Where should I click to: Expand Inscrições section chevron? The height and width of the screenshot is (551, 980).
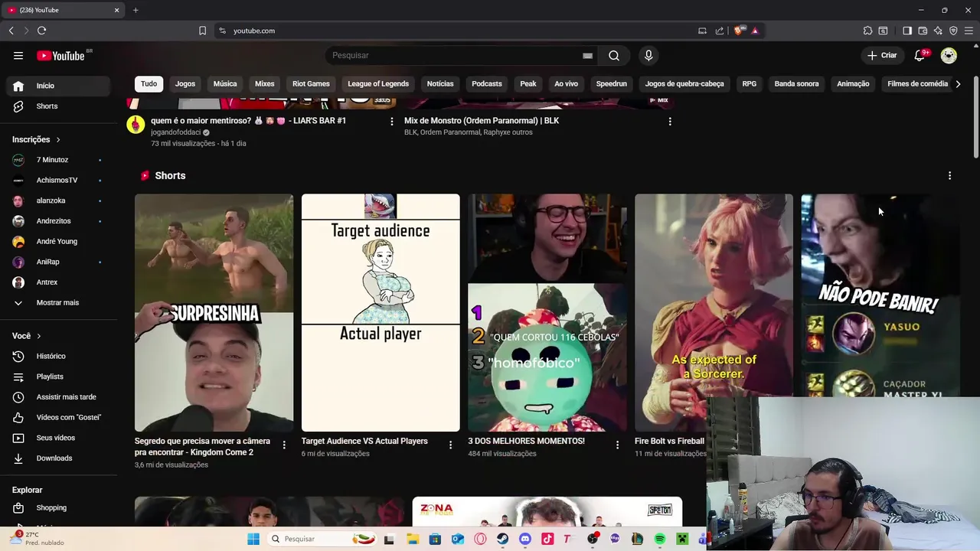pyautogui.click(x=57, y=139)
